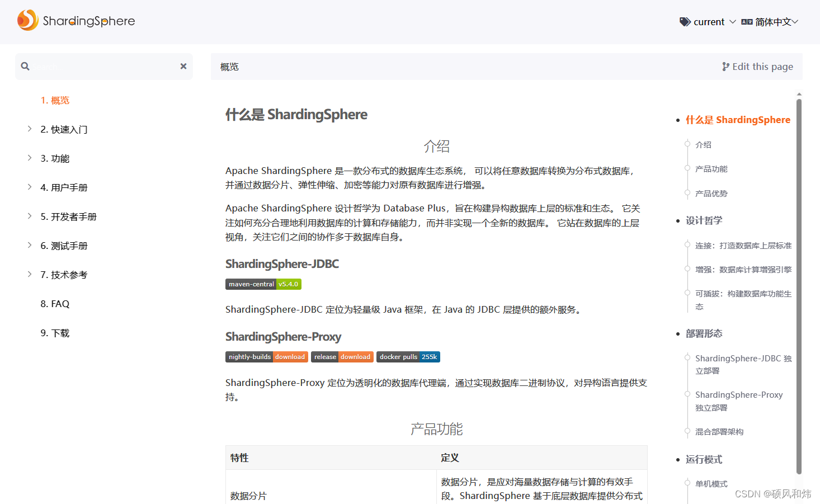Select 1. 概览 in the sidebar
820x504 pixels.
tap(55, 101)
